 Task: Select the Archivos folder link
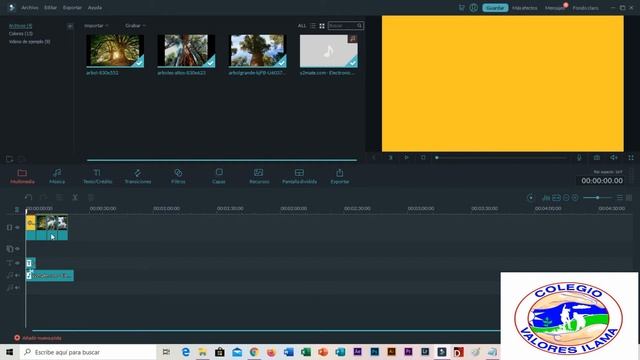[20, 26]
